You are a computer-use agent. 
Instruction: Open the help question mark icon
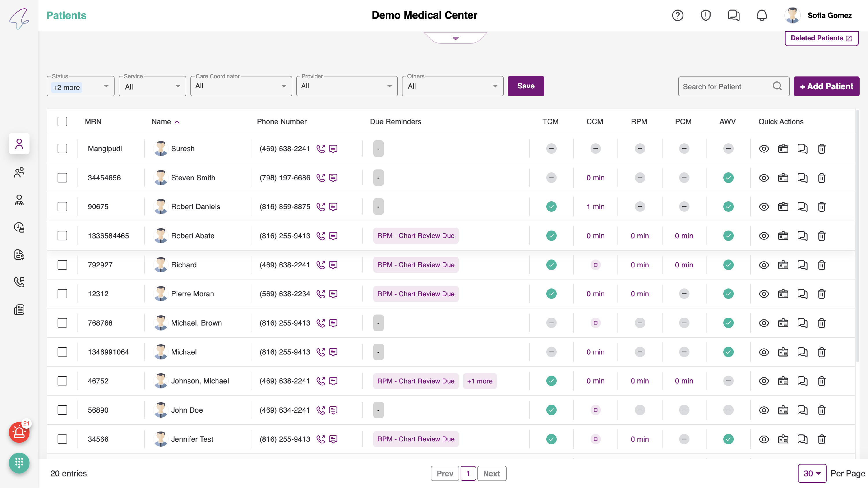point(677,16)
